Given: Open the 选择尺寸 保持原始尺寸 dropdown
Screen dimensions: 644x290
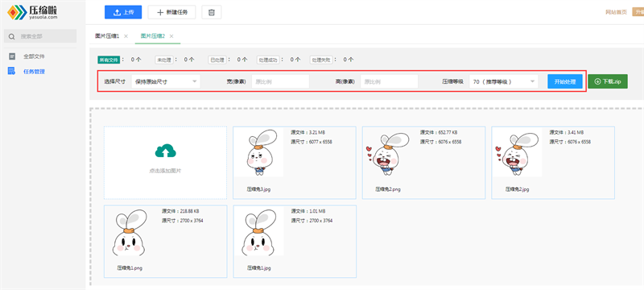Looking at the screenshot, I should (166, 81).
